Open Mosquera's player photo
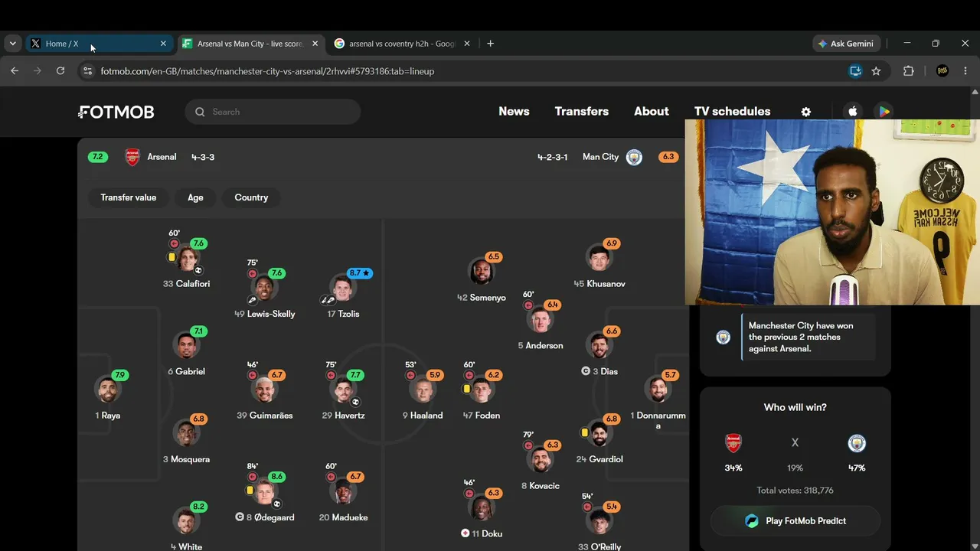Image resolution: width=980 pixels, height=551 pixels. tap(186, 434)
